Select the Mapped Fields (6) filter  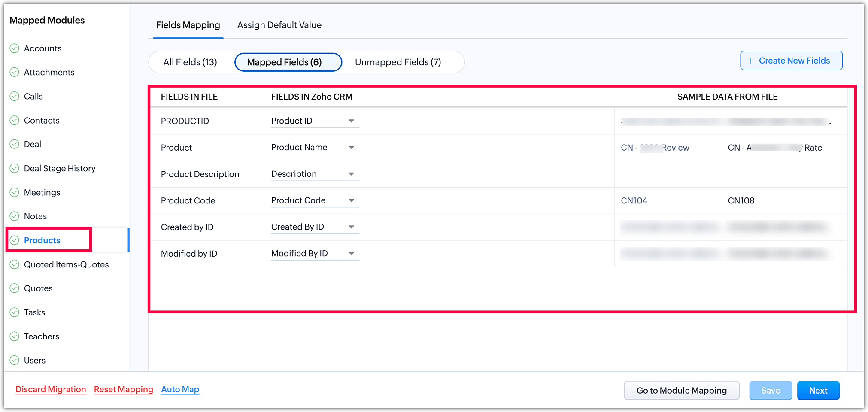click(x=284, y=62)
